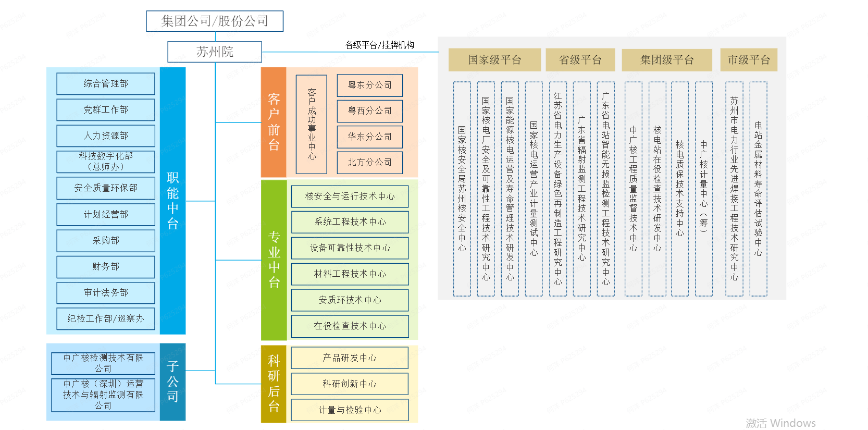
Task: Select the 粤东分公司 box
Action: [370, 85]
